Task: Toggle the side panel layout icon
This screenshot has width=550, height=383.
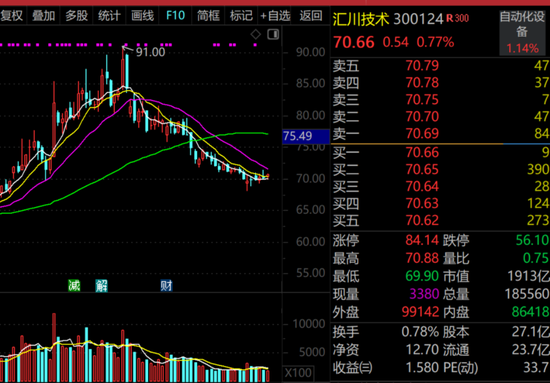Action: click(273, 34)
